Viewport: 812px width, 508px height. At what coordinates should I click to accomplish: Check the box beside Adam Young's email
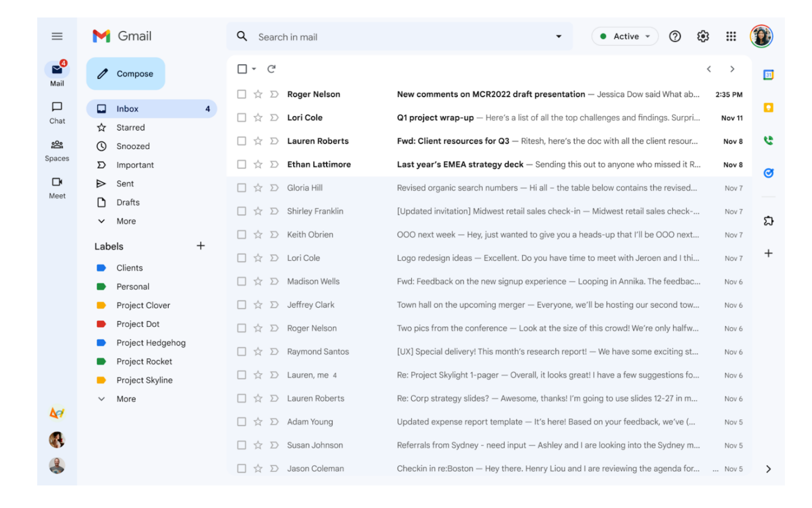coord(241,422)
